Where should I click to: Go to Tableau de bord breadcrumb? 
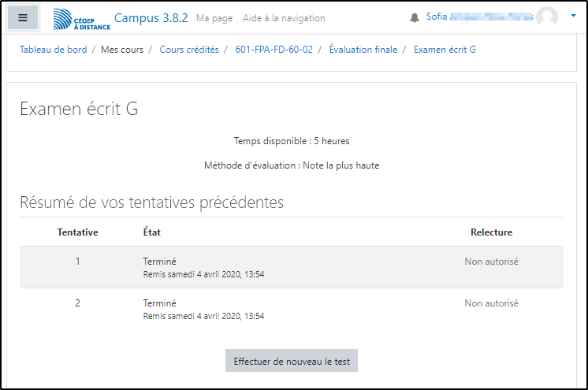click(54, 50)
